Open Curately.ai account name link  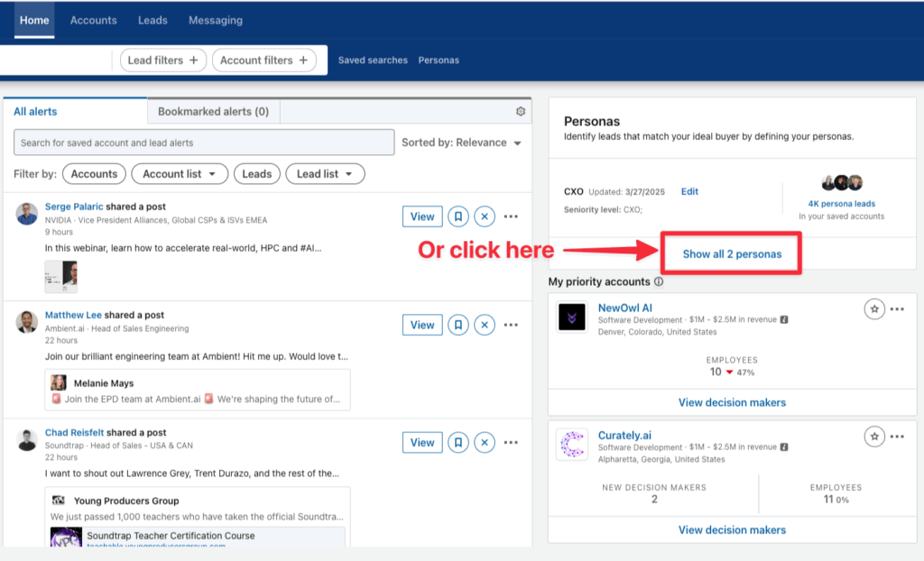[x=624, y=436]
